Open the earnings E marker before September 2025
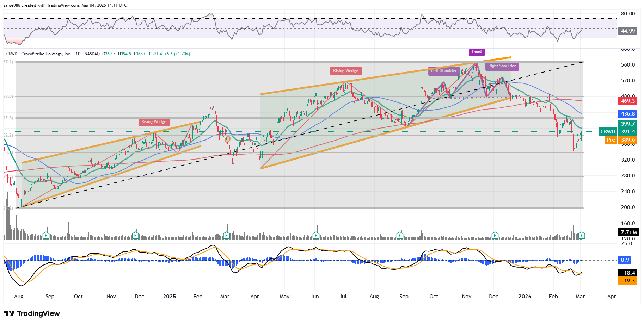 click(x=400, y=235)
